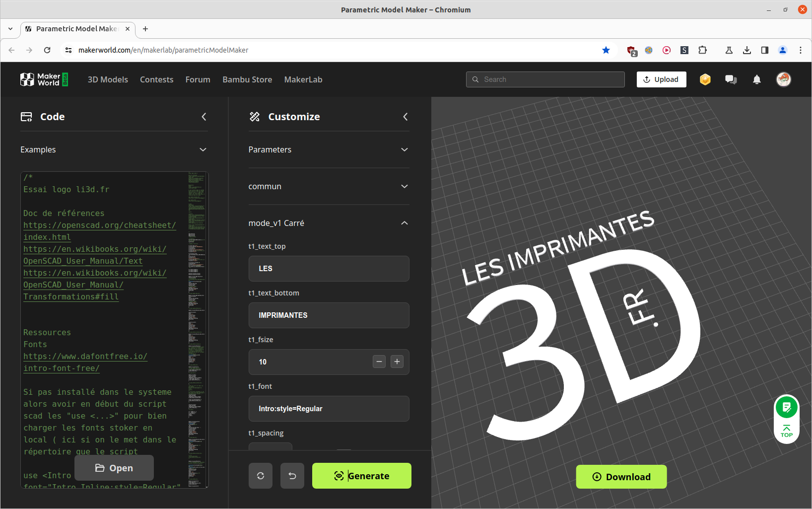Viewport: 812px width, 509px height.
Task: Select the Parametric Model Maker tab
Action: [x=77, y=29]
